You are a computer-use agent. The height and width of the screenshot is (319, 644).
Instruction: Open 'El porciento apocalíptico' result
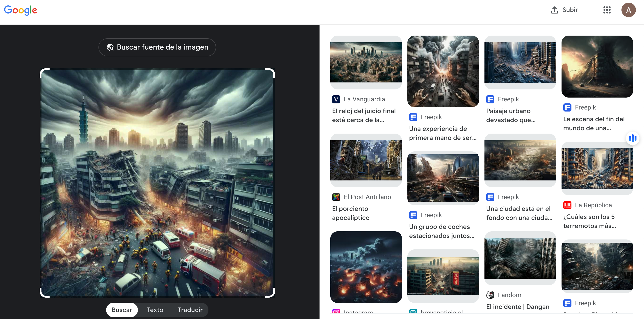tap(350, 213)
